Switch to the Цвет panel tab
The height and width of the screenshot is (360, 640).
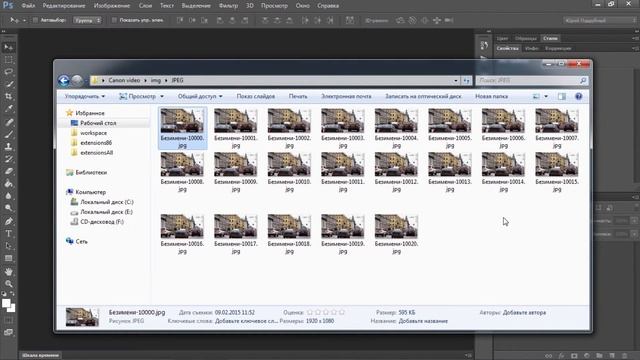pos(502,38)
